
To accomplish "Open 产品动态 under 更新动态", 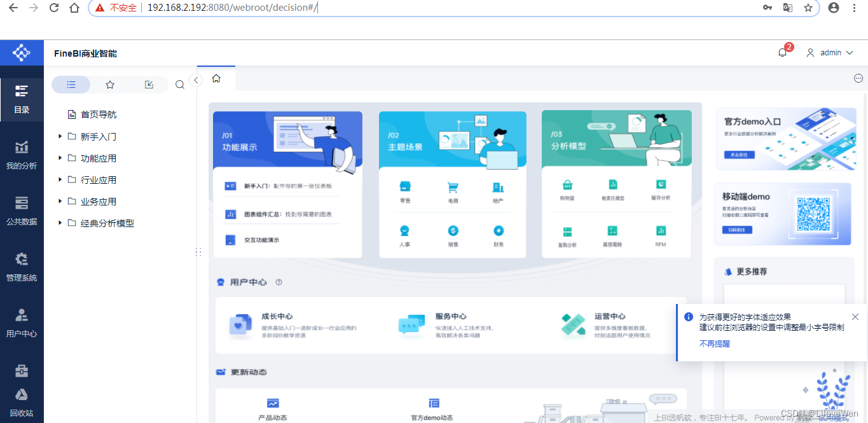I will (273, 410).
